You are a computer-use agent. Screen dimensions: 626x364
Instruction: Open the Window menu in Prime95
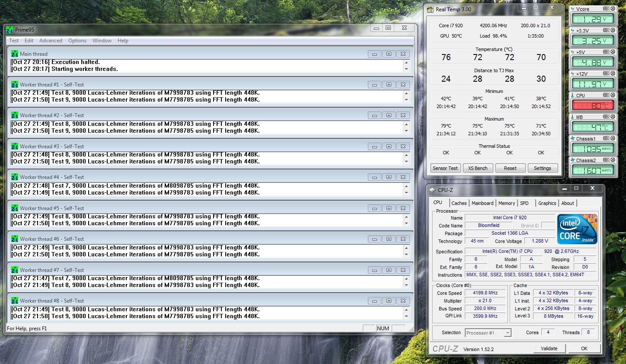(x=102, y=41)
